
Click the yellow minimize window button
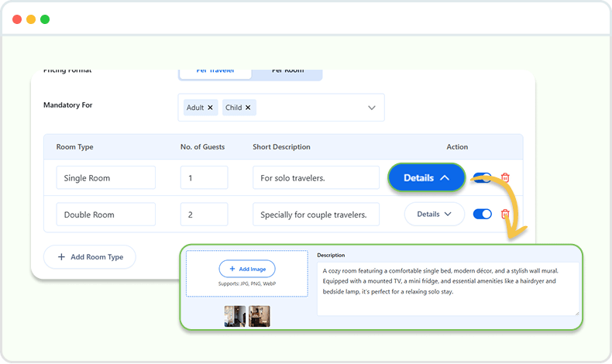(31, 19)
